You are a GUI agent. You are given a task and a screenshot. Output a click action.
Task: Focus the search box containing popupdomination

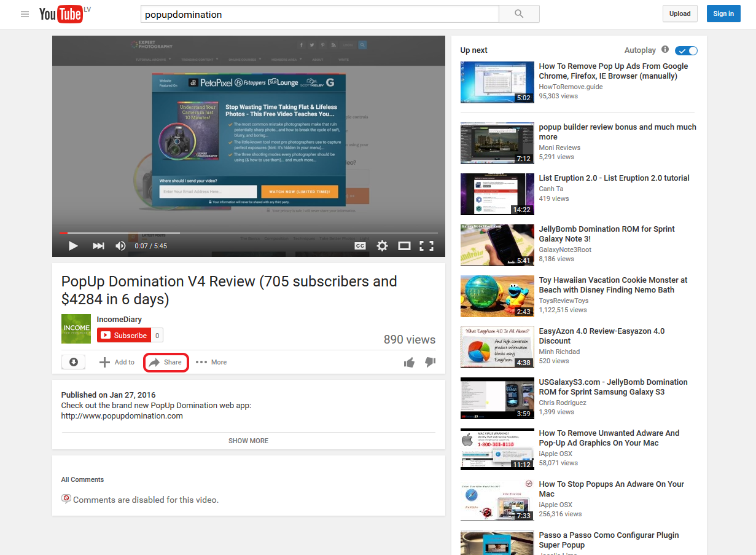pos(319,14)
